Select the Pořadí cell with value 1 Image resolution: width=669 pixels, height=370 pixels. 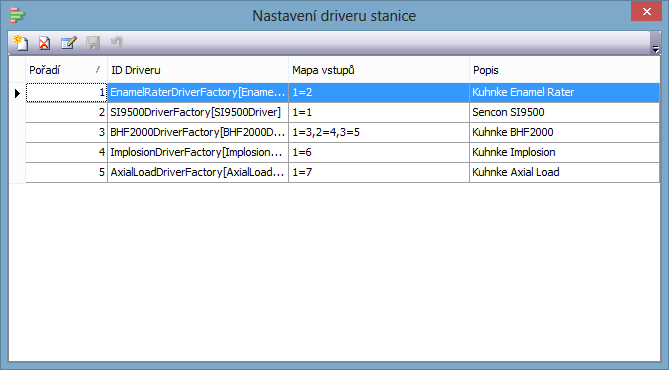67,93
